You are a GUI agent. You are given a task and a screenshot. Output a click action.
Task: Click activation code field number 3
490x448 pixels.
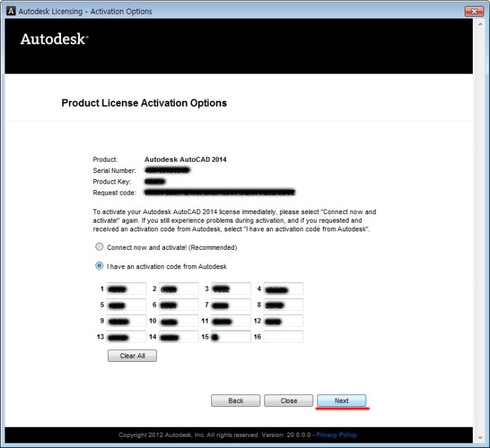[x=231, y=289]
